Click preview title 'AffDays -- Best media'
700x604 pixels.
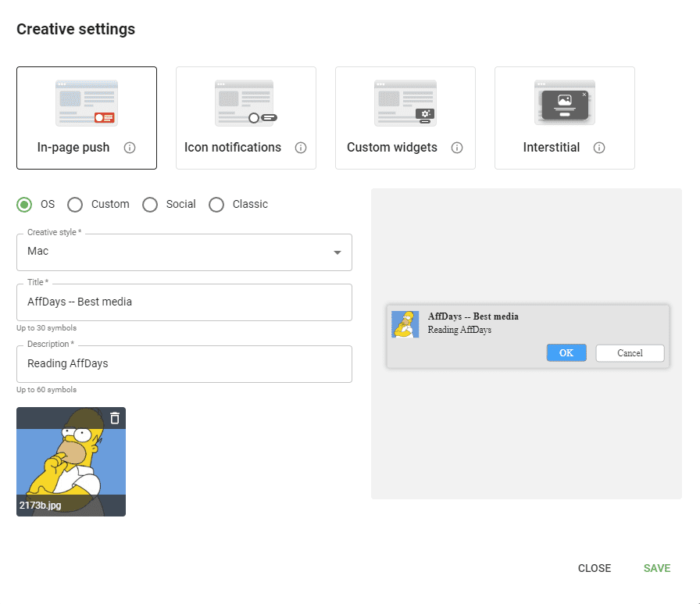(x=473, y=316)
